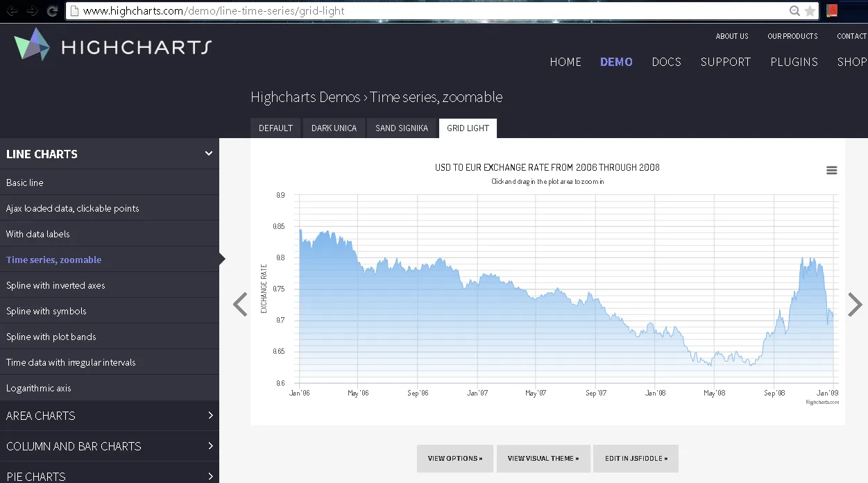This screenshot has width=868, height=483.
Task: Click the Edit in JSFiddle button
Action: point(636,459)
